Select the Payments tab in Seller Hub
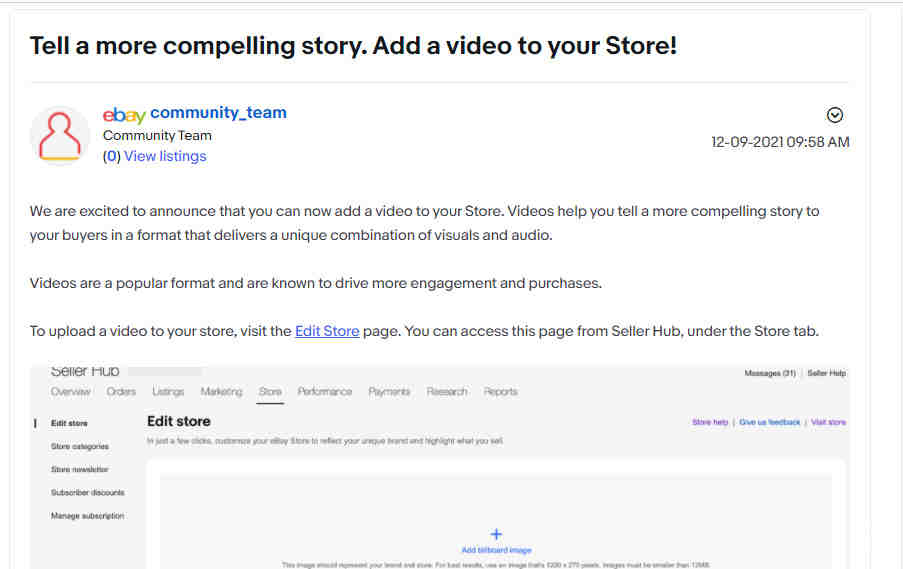Viewport: 903px width, 569px height. (389, 392)
